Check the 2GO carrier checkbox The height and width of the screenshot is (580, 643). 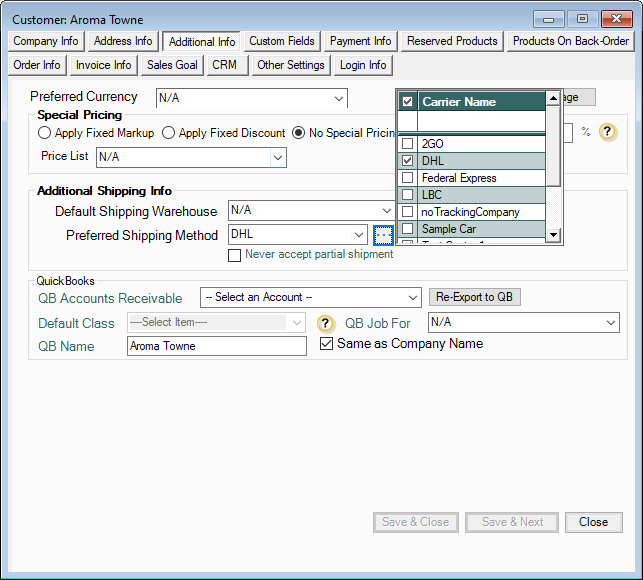[x=407, y=144]
